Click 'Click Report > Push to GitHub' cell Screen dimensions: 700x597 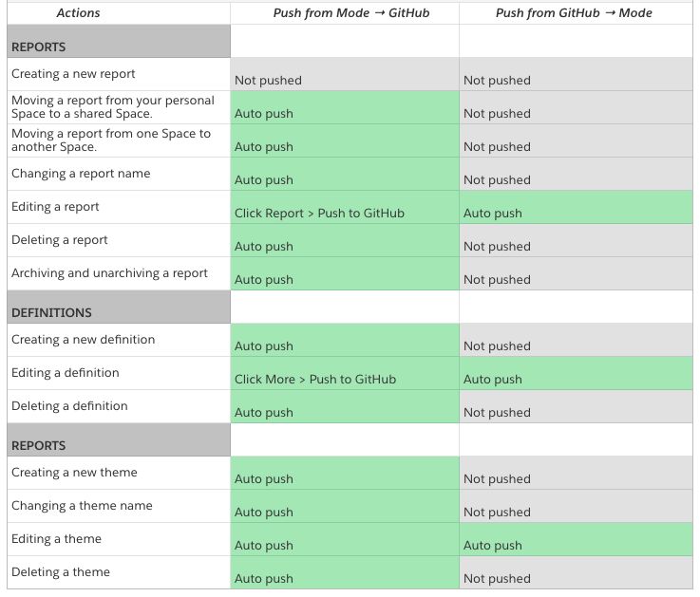(345, 208)
